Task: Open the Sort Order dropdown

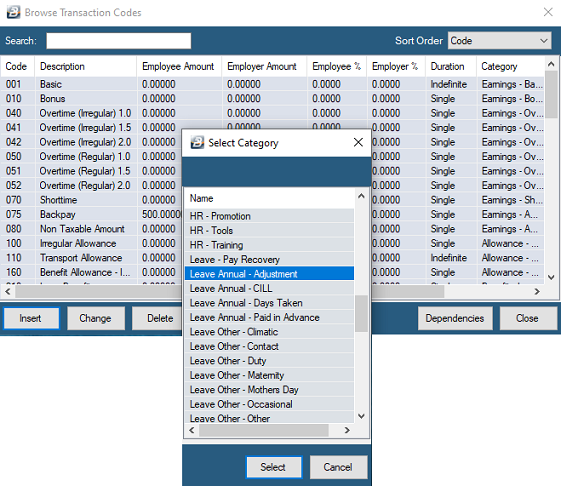Action: [x=499, y=40]
